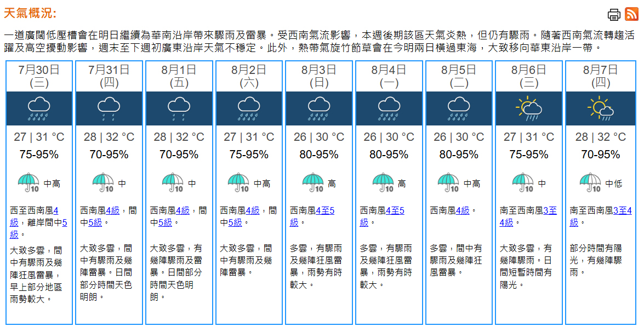
Task: Click the August 1 temperature 28 | 32 °C
Action: (x=179, y=137)
